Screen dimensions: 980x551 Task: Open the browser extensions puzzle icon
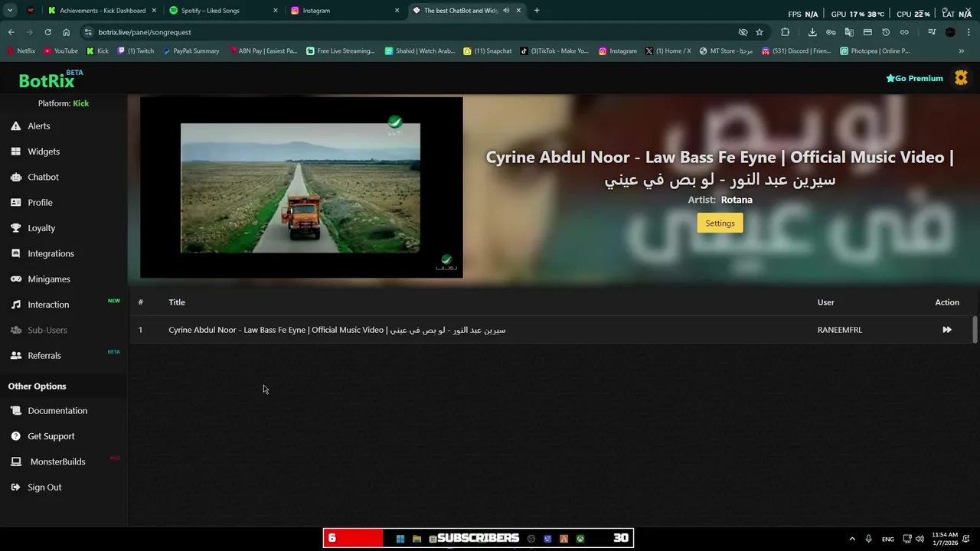786,32
